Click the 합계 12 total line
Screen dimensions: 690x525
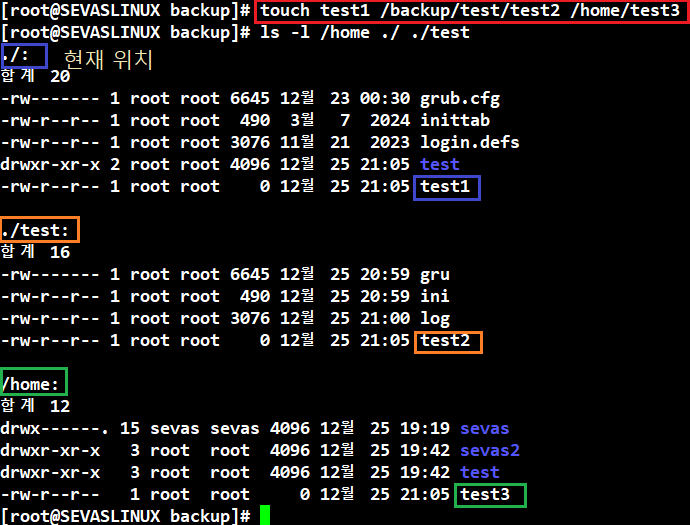point(35,406)
